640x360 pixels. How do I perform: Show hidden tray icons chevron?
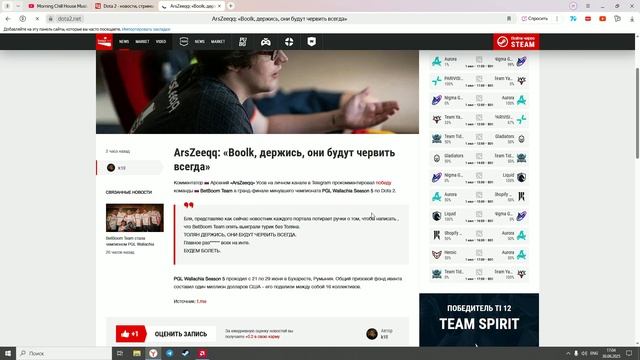(568, 353)
